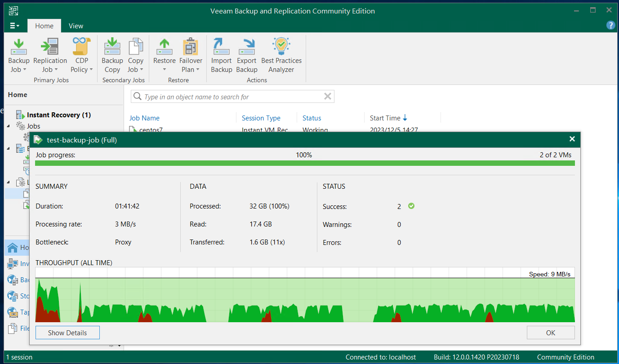
Task: Expand the Copy Job dropdown arrow
Action: coord(142,70)
